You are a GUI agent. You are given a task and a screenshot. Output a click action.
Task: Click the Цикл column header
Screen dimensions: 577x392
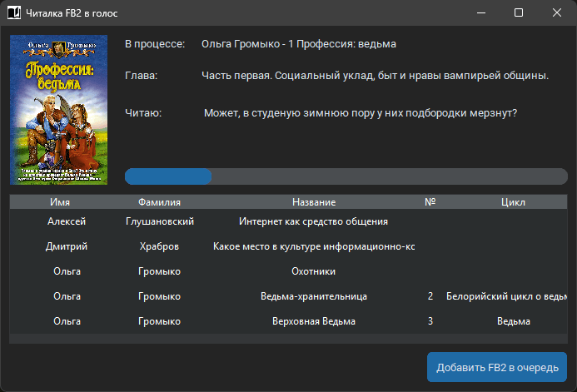pos(513,202)
